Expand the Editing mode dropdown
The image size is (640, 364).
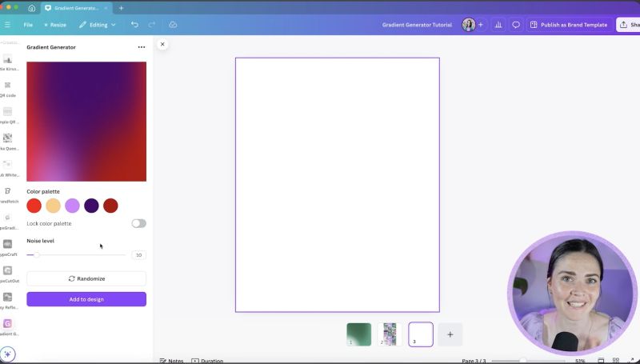point(98,25)
